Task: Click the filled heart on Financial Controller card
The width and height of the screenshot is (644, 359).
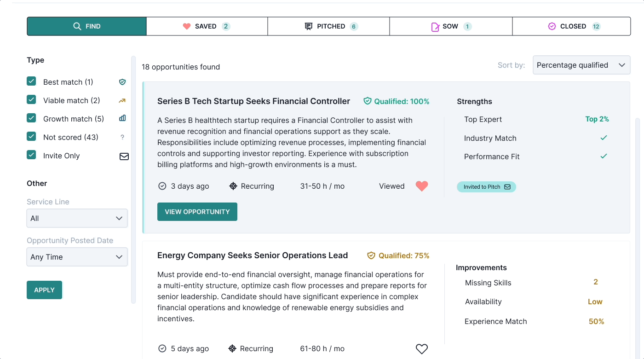Action: 421,186
